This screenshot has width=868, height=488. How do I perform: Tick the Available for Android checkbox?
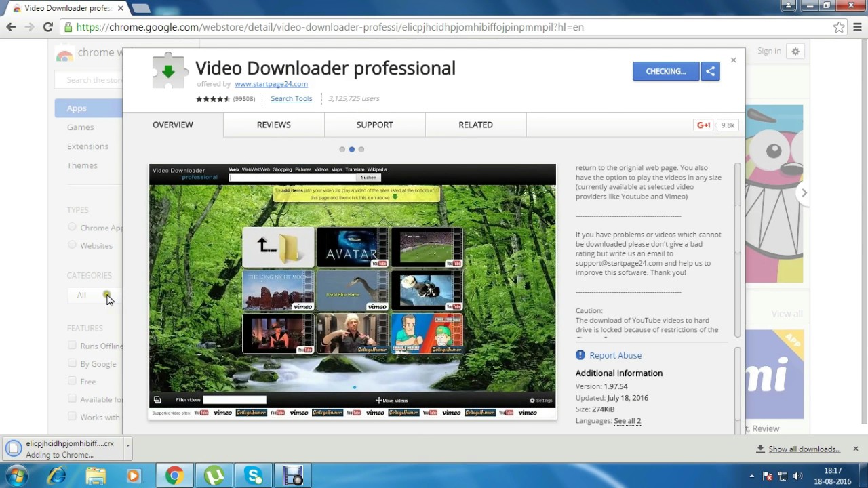72,399
